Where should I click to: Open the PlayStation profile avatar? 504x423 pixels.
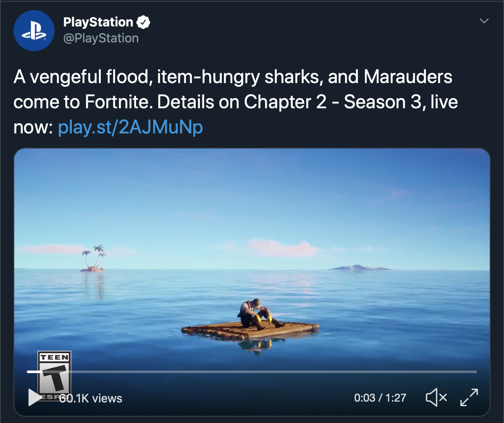34,30
